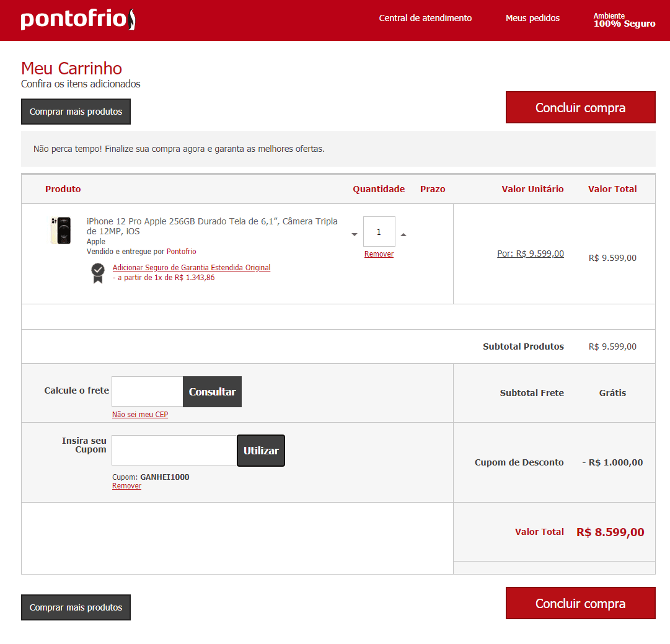Viewport: 670px width, 644px height.
Task: Click the top Concluir compra button
Action: [x=580, y=107]
